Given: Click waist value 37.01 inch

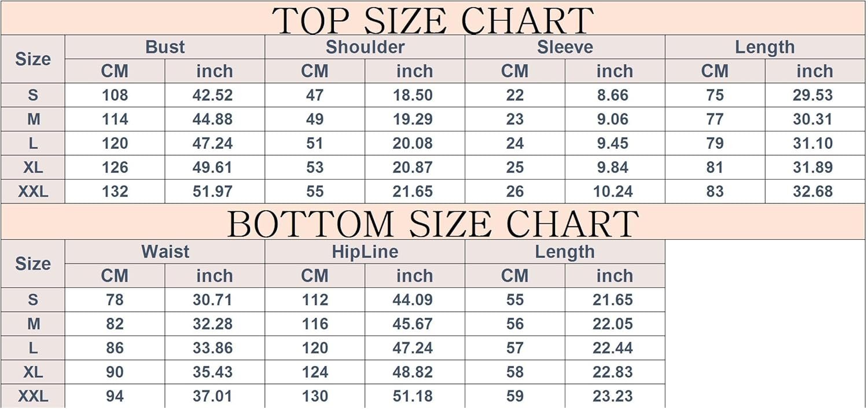Looking at the screenshot, I should [213, 396].
